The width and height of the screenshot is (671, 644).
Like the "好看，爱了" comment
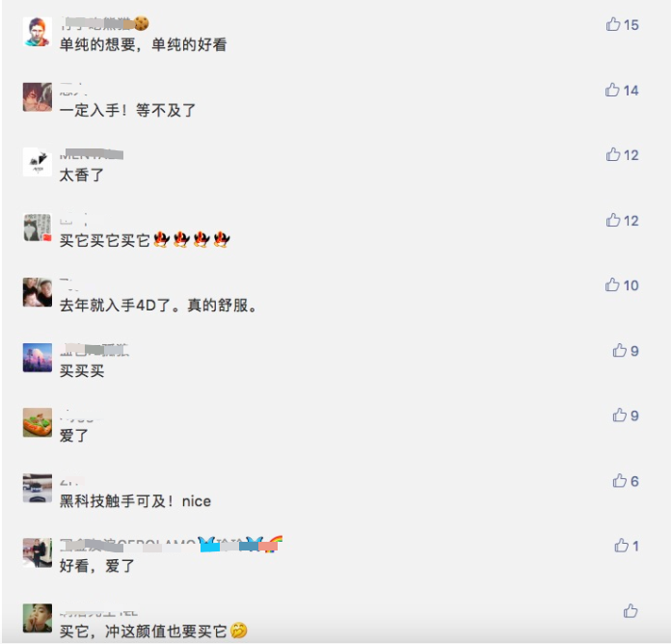click(621, 545)
